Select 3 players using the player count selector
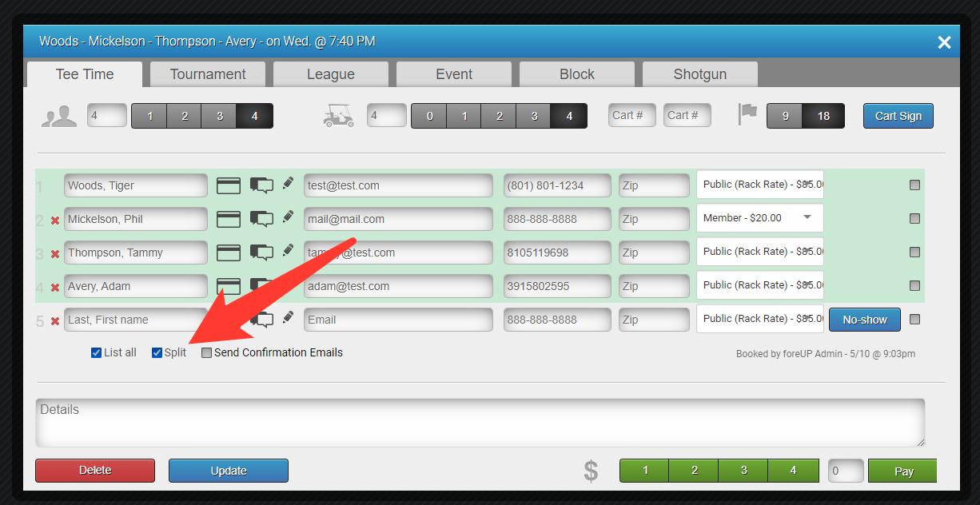Image resolution: width=980 pixels, height=505 pixels. pos(218,115)
